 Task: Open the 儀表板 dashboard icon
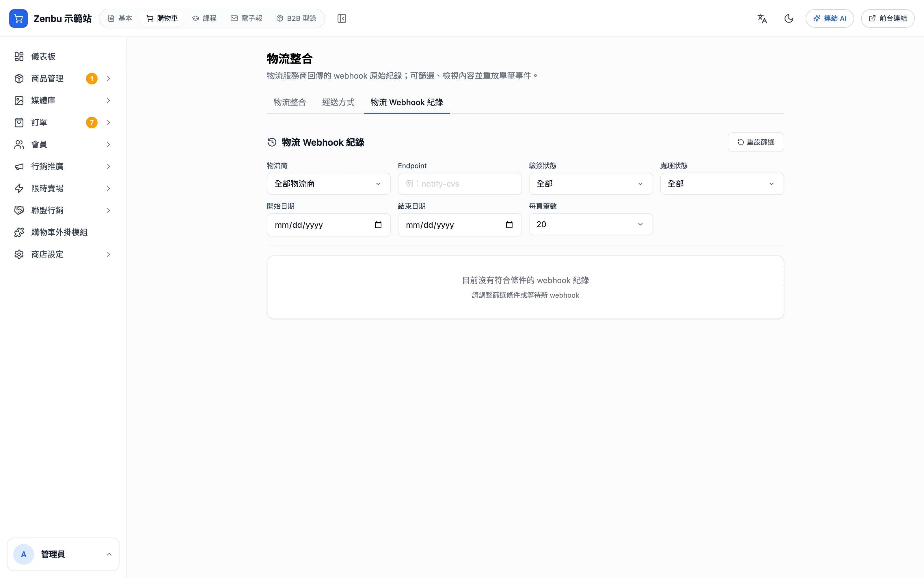pyautogui.click(x=19, y=57)
